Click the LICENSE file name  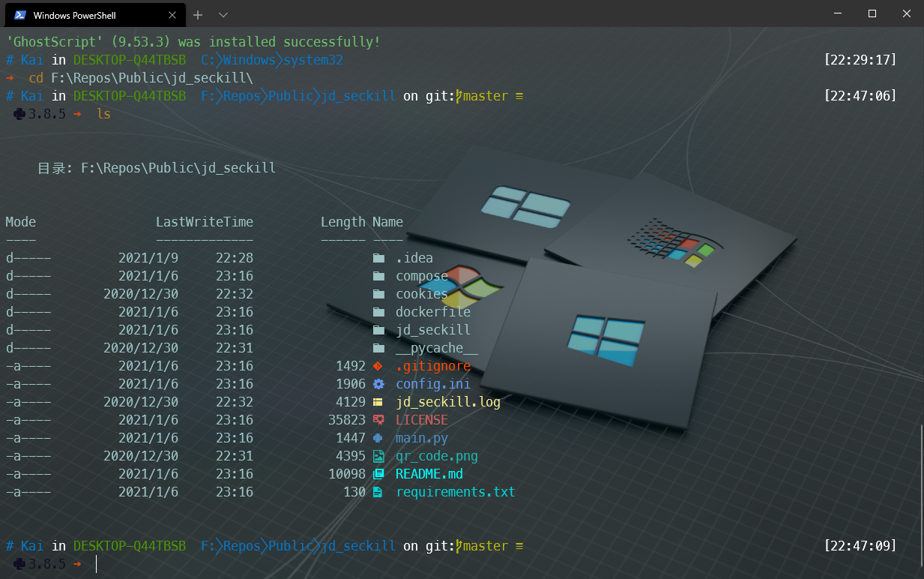(422, 420)
